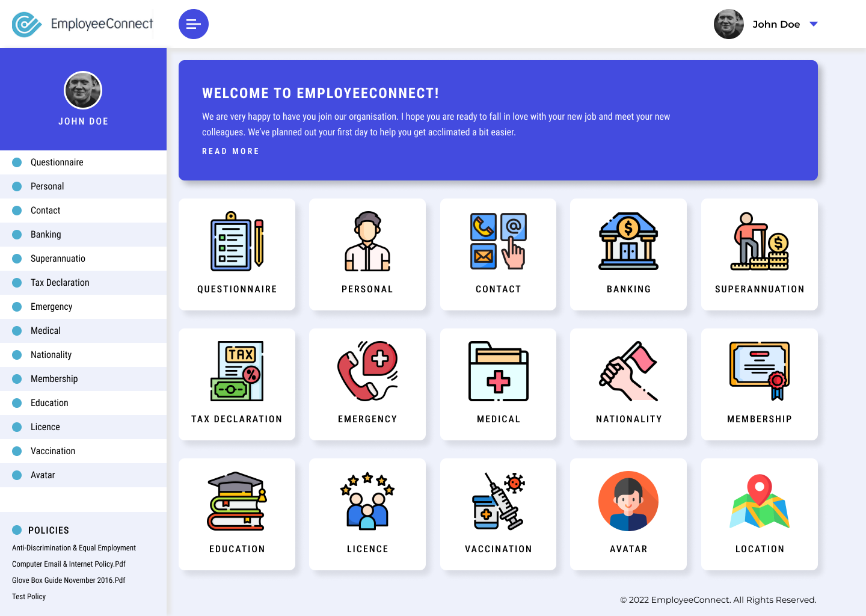This screenshot has width=866, height=616.
Task: Select the Location map pin icon
Action: pyautogui.click(x=759, y=501)
